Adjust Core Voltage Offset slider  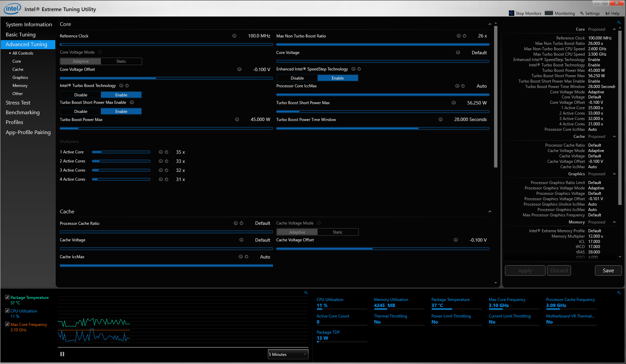(166, 78)
